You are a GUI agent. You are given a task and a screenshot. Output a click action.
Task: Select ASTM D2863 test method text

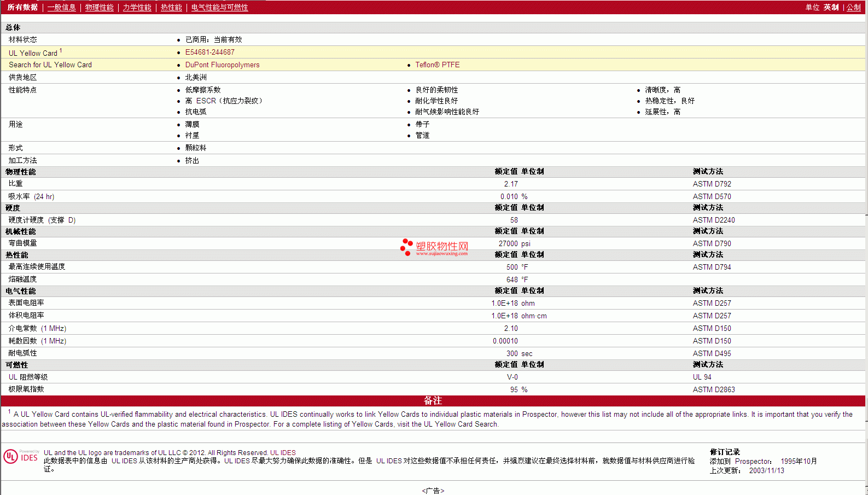(x=714, y=389)
